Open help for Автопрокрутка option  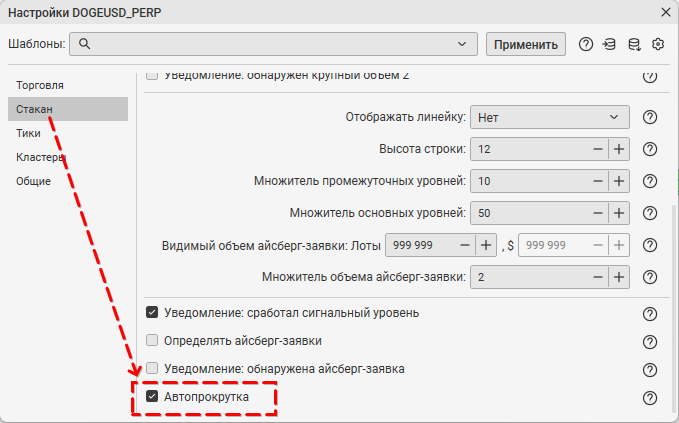(650, 398)
